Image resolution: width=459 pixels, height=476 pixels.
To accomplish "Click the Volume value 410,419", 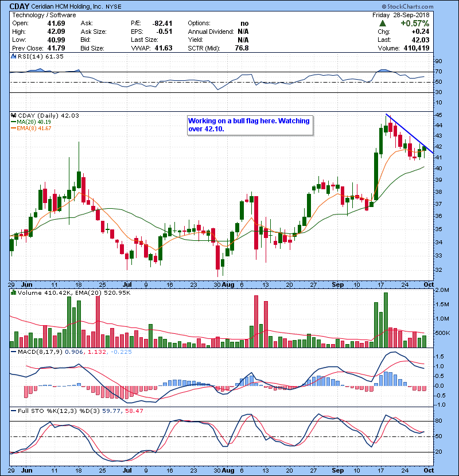I will [417, 48].
